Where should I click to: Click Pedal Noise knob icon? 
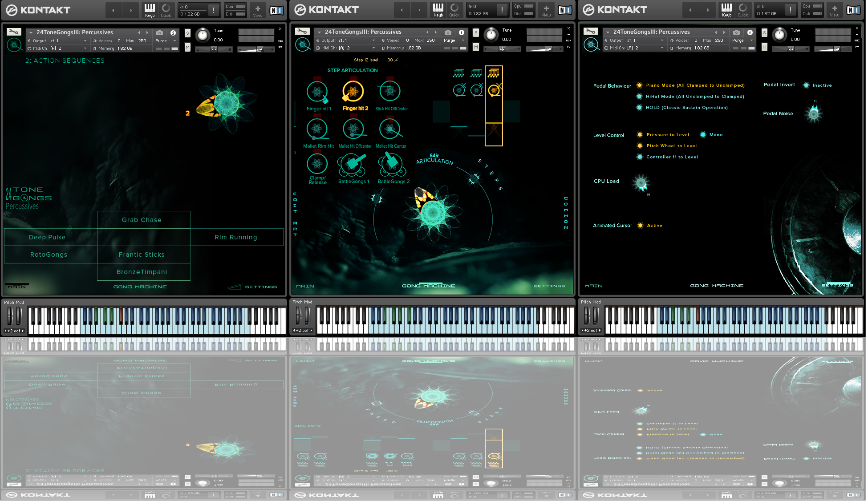[x=814, y=114]
